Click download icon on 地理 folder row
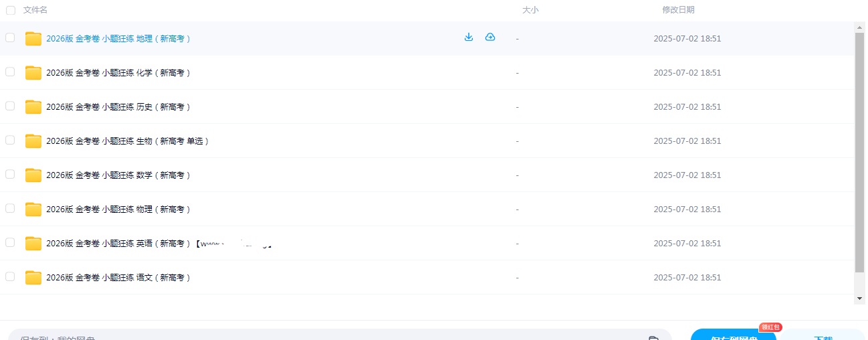Image resolution: width=868 pixels, height=340 pixels. point(469,37)
